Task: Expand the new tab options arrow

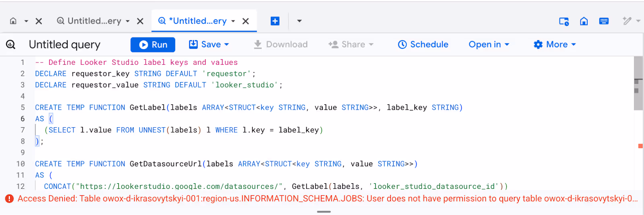Action: [299, 21]
